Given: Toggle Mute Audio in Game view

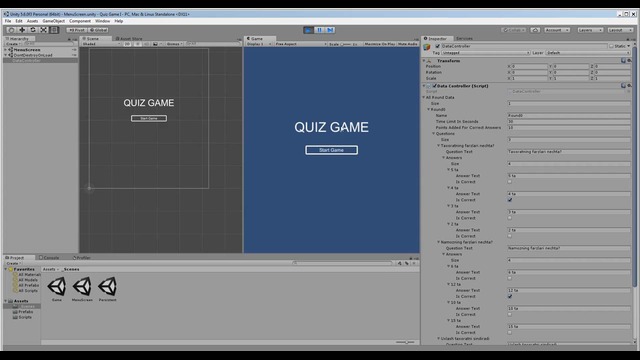Looking at the screenshot, I should click(x=407, y=44).
